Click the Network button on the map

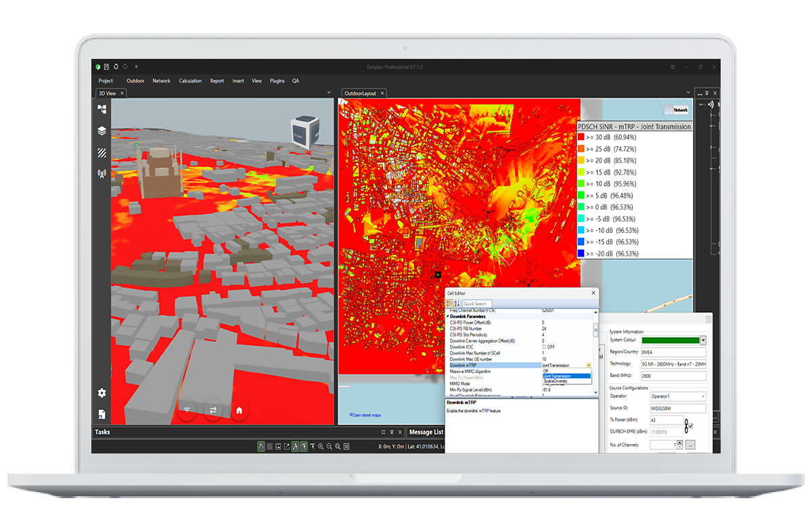677,110
